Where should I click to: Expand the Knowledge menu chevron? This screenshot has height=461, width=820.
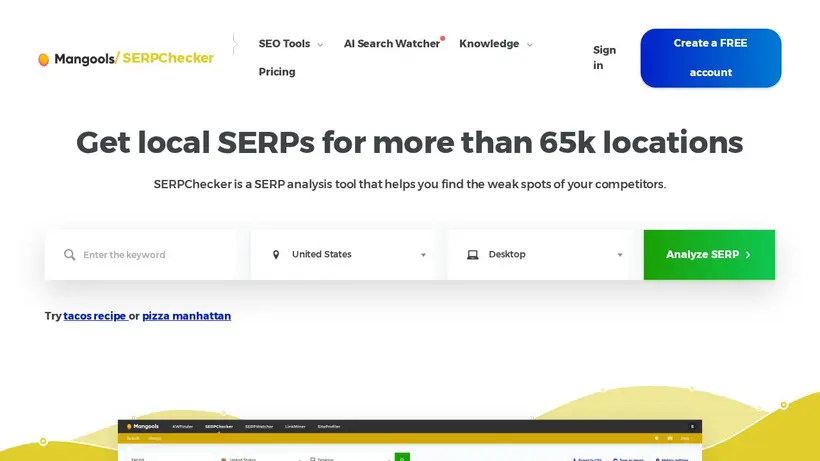[x=529, y=44]
